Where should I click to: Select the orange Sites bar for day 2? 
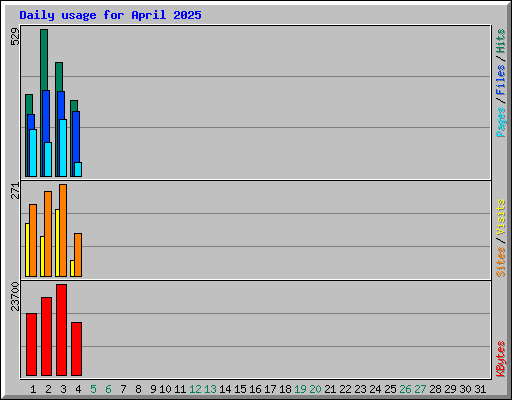pyautogui.click(x=48, y=234)
